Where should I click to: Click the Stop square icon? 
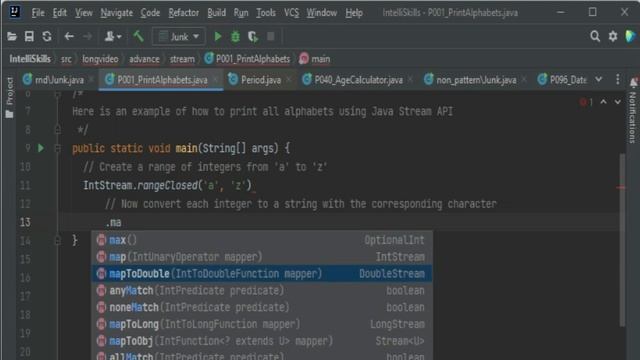(271, 37)
